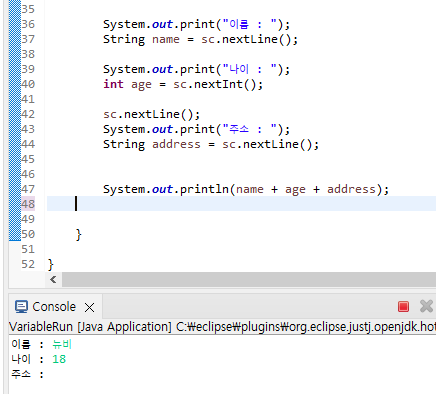Select the Console tab

[x=54, y=307]
